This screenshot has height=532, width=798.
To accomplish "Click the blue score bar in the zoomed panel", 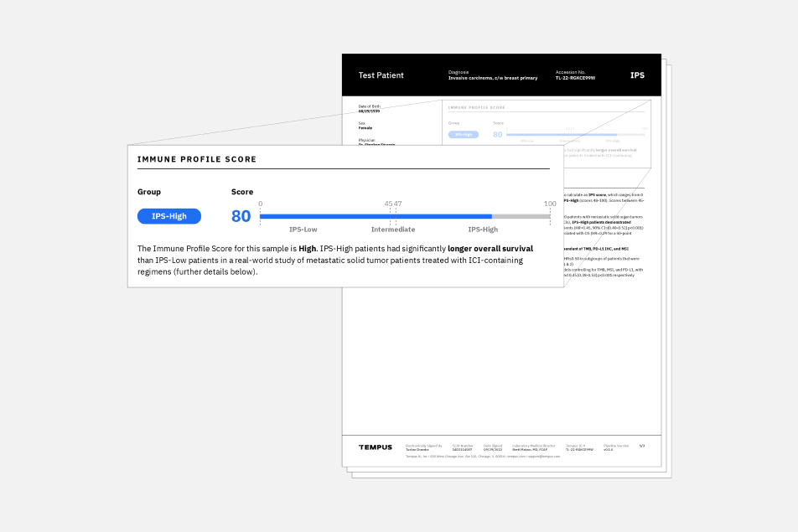I will (376, 217).
